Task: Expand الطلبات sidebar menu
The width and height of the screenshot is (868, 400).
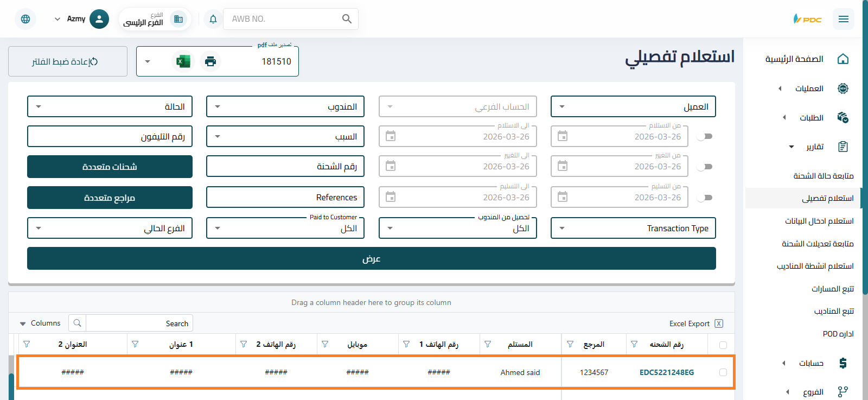Action: 813,118
